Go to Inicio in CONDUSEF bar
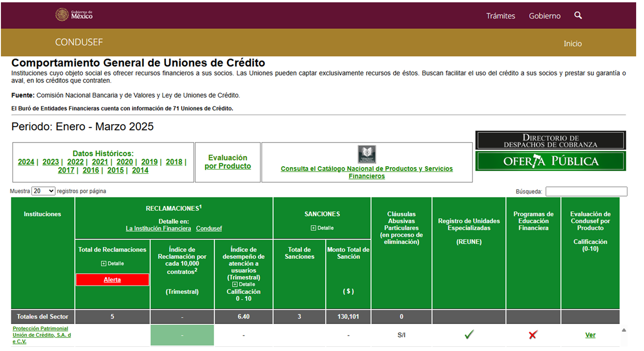 tap(572, 44)
